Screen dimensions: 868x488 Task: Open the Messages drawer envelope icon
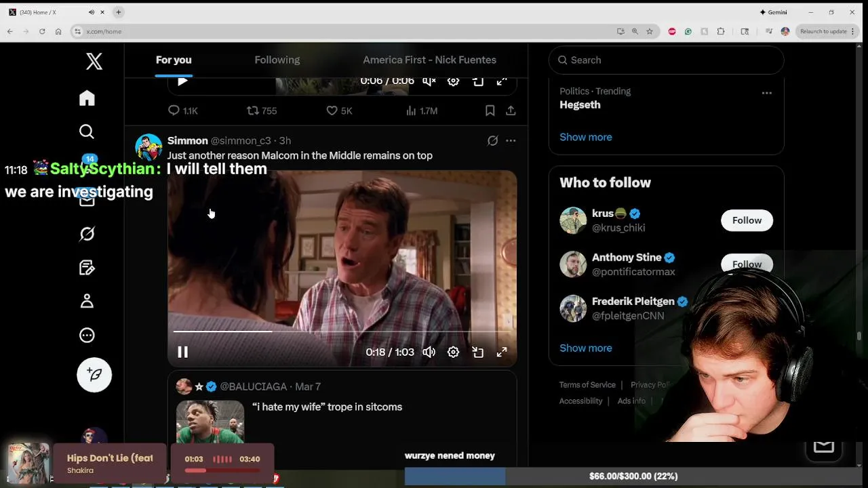(824, 446)
